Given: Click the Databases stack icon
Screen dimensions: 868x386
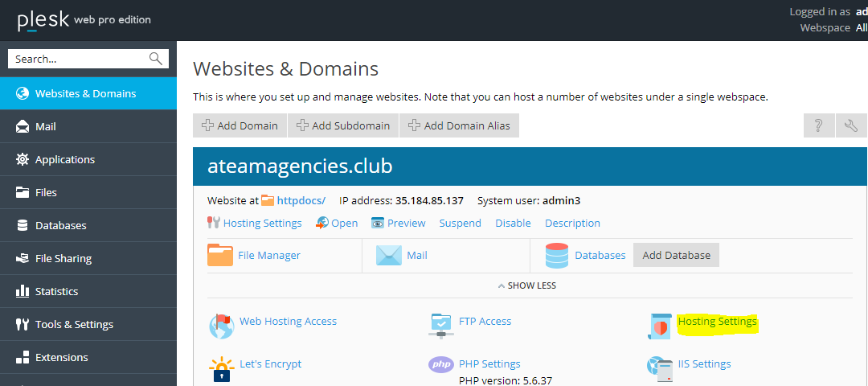Looking at the screenshot, I should coord(557,255).
